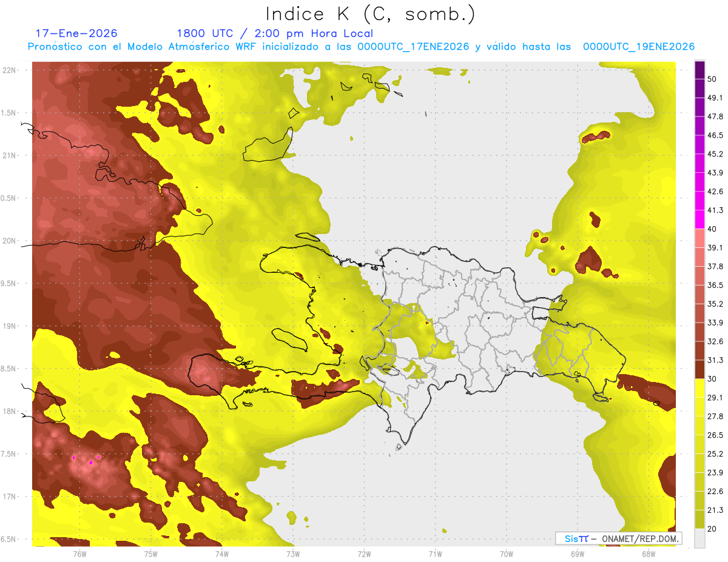Viewport: 728px width, 562px height.
Task: Select the pink legend band between 39.1 and 40
Action: coord(699,238)
